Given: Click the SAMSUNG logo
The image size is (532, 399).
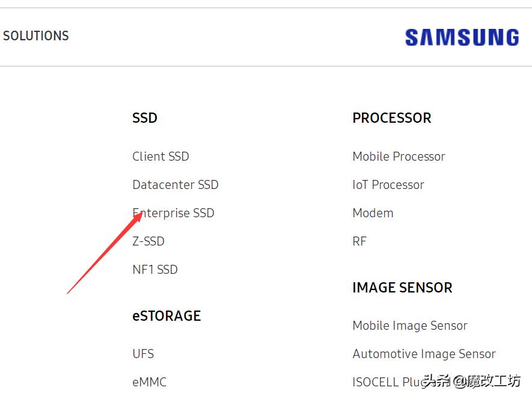Looking at the screenshot, I should point(462,37).
